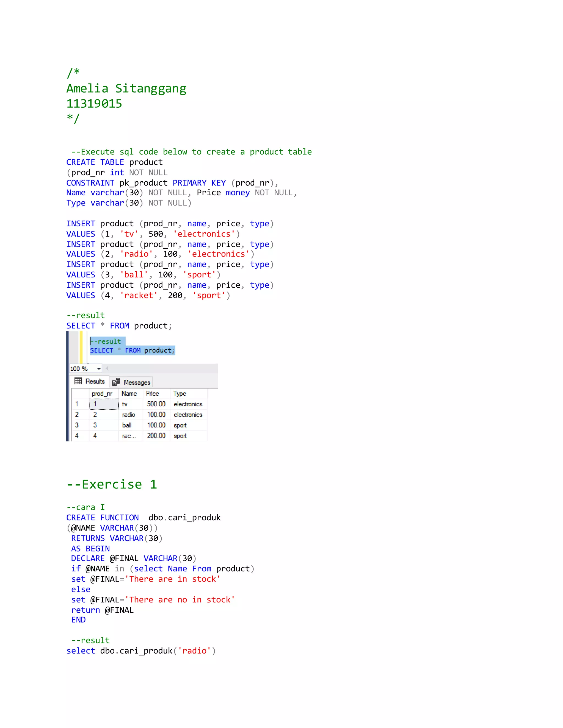Click the highlighted prod_nr cell in row 1

click(x=104, y=404)
